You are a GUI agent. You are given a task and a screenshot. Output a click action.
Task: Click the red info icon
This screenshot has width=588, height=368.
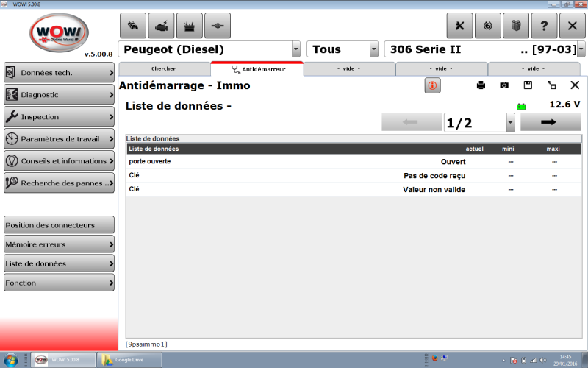pyautogui.click(x=432, y=85)
